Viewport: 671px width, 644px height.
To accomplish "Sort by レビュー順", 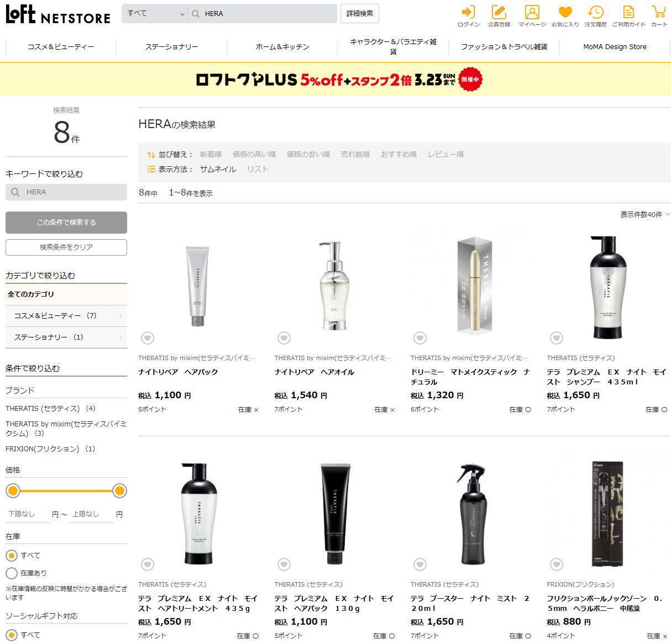I will pos(445,155).
